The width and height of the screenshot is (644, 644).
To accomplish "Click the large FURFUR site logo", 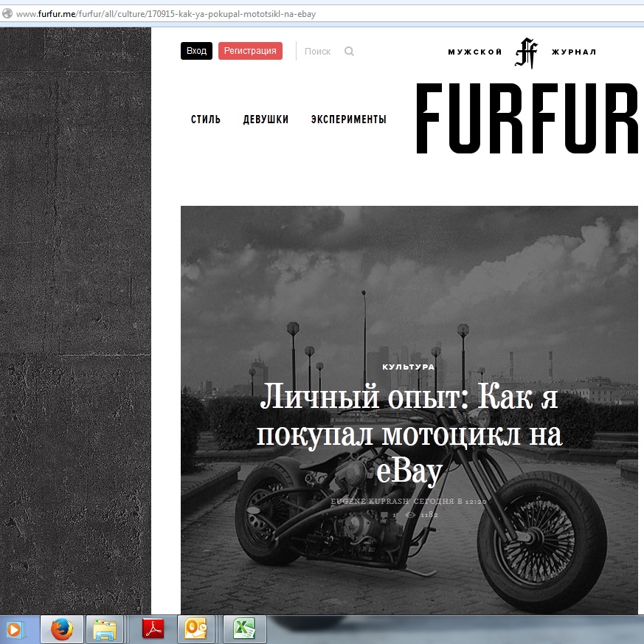I will 527,119.
